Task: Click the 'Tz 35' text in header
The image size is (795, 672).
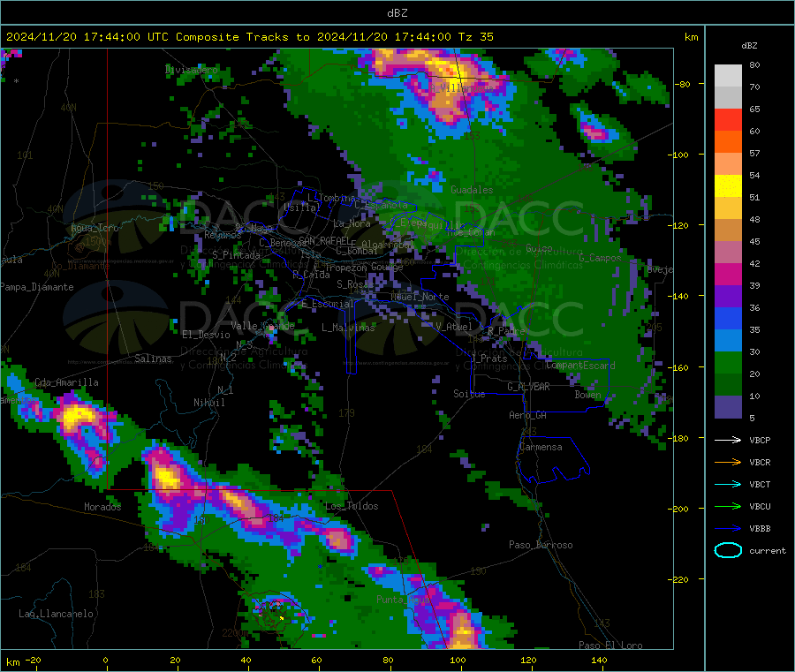Action: click(x=475, y=37)
